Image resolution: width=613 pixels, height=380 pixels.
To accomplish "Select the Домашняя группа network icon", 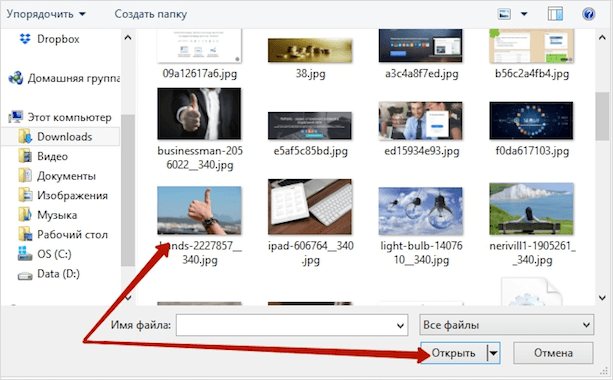I will 16,78.
